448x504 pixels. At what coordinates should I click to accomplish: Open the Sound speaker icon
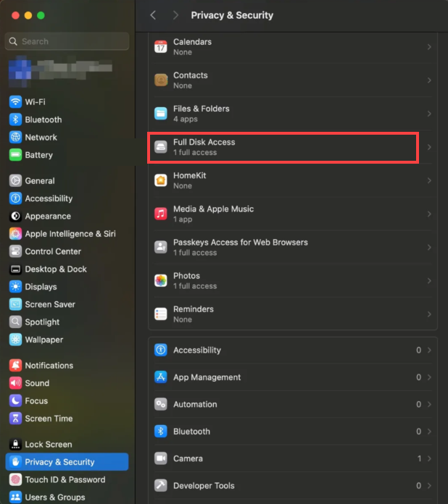tap(15, 383)
